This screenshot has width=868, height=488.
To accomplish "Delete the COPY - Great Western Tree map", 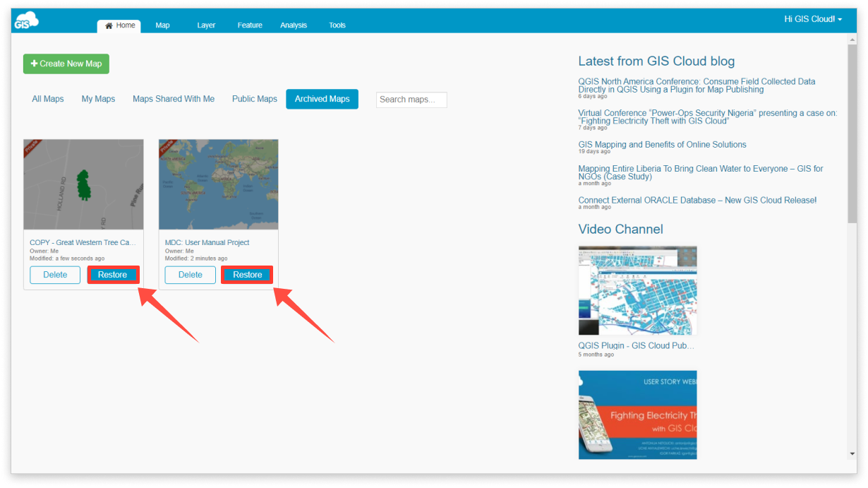I will pos(55,275).
